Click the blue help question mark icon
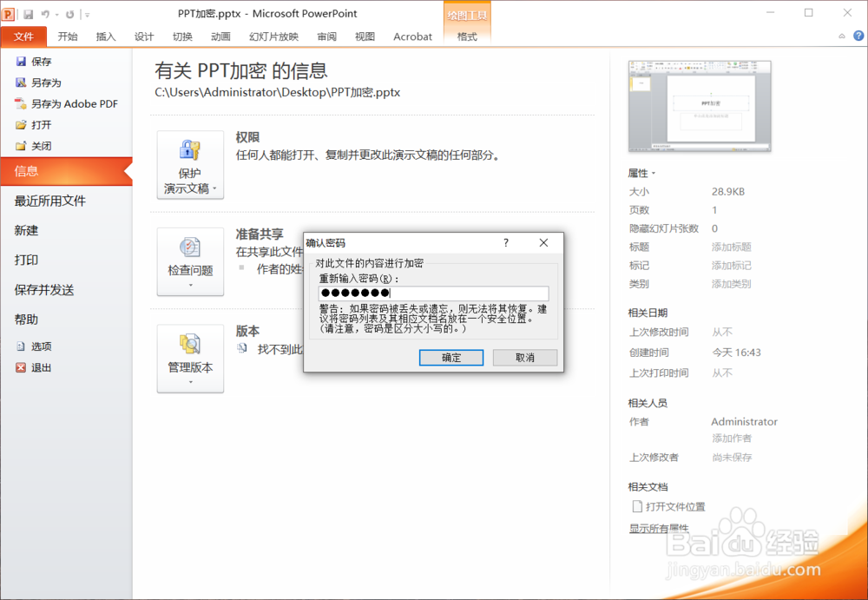The height and width of the screenshot is (600, 868). 858,36
